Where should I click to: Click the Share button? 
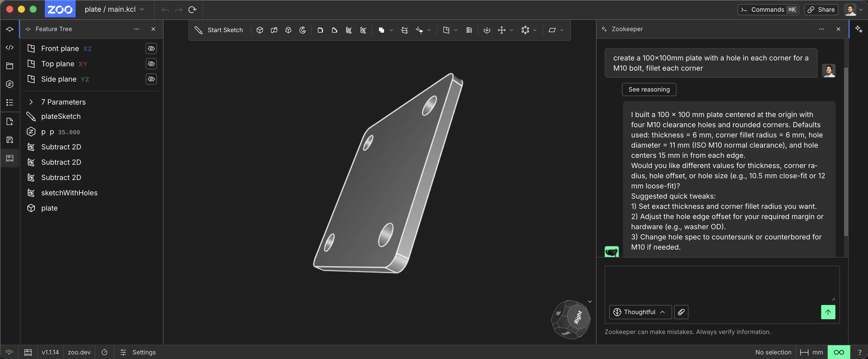[x=821, y=9]
